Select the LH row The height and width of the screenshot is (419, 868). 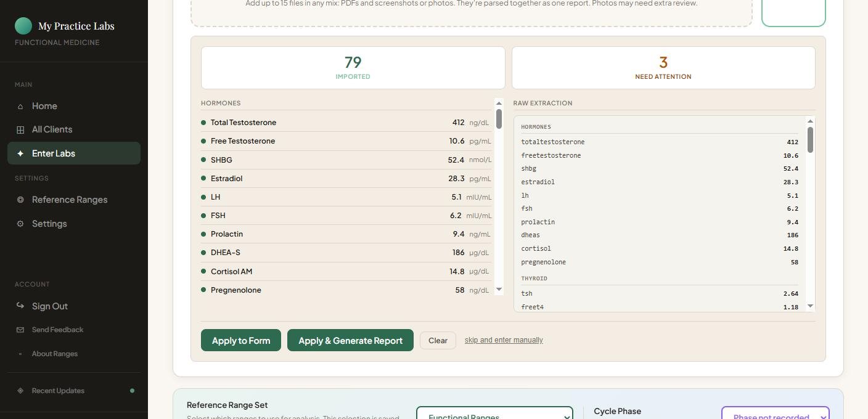(346, 197)
